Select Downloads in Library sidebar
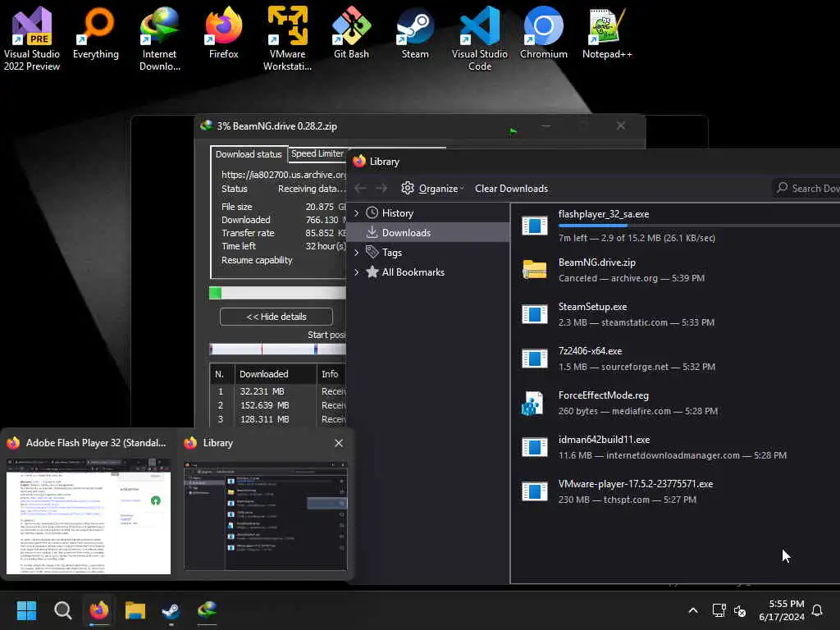 click(428, 232)
